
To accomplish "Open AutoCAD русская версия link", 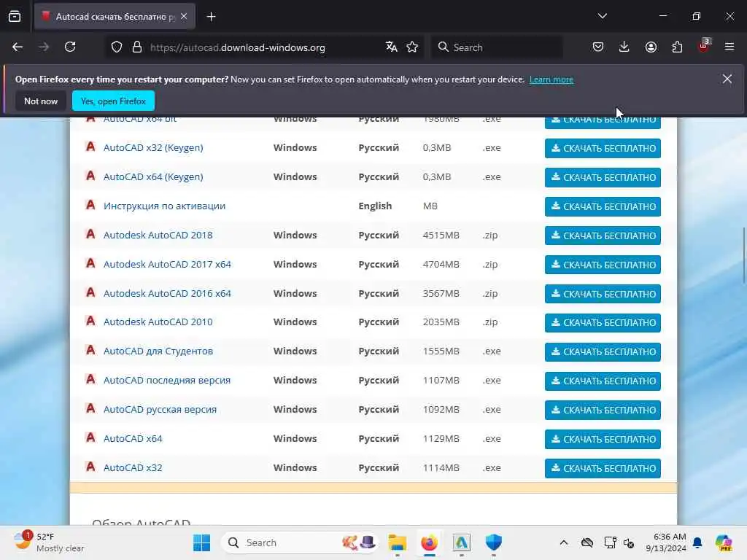I will point(160,410).
